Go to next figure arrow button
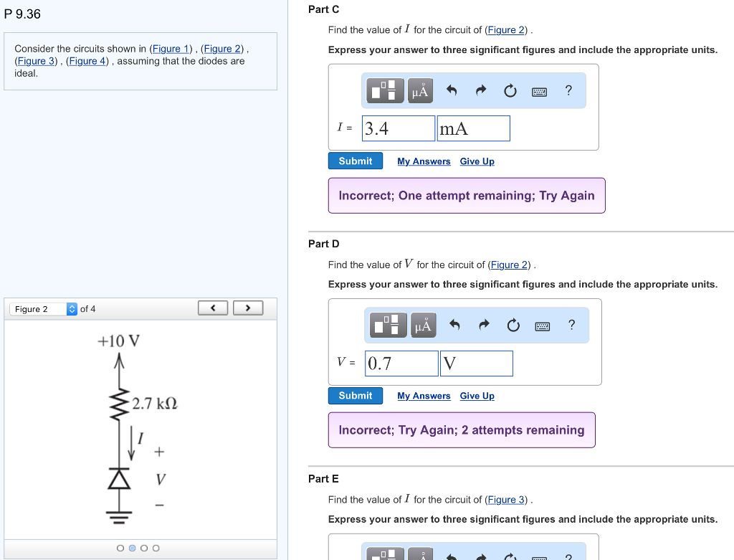Screen dimensions: 734x560 pyautogui.click(x=248, y=308)
